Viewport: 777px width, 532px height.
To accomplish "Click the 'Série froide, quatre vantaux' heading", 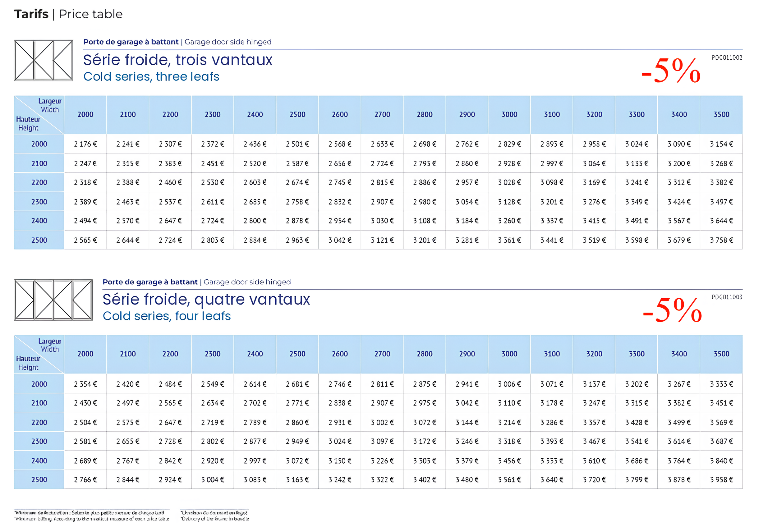I will [206, 300].
